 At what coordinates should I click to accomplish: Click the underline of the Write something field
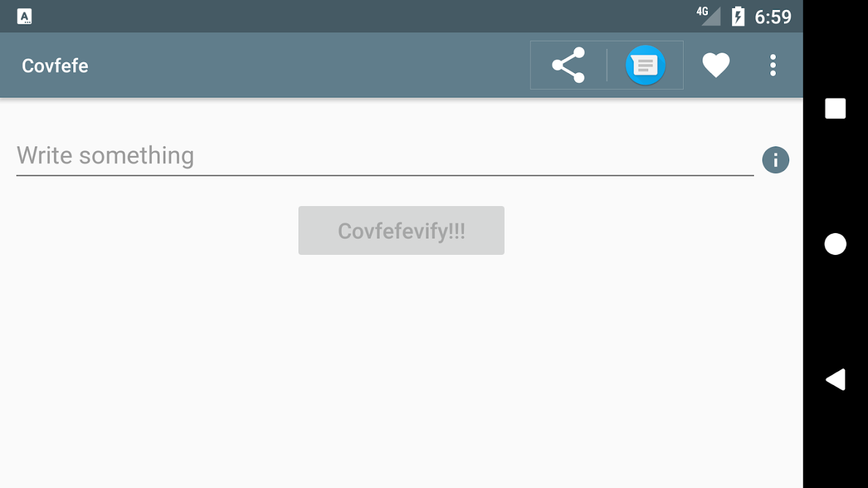(385, 176)
